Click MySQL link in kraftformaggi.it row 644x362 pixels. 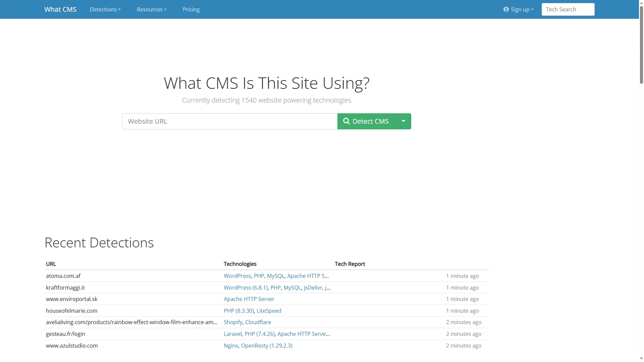coord(292,288)
